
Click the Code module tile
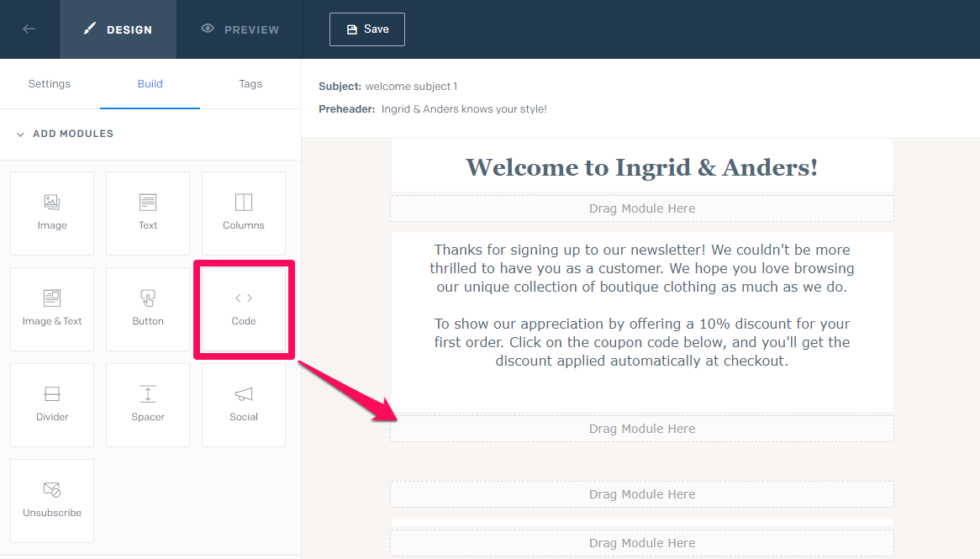point(244,309)
